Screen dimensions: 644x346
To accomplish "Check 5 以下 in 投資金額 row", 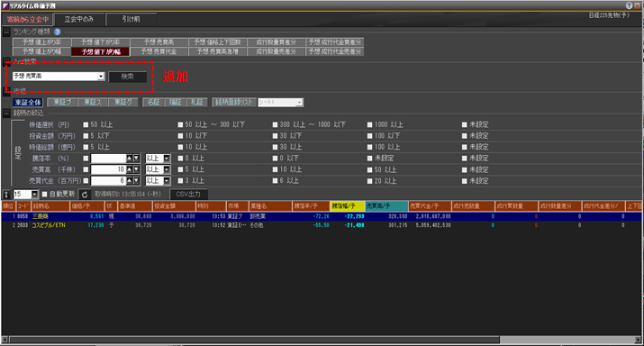I will tap(86, 135).
